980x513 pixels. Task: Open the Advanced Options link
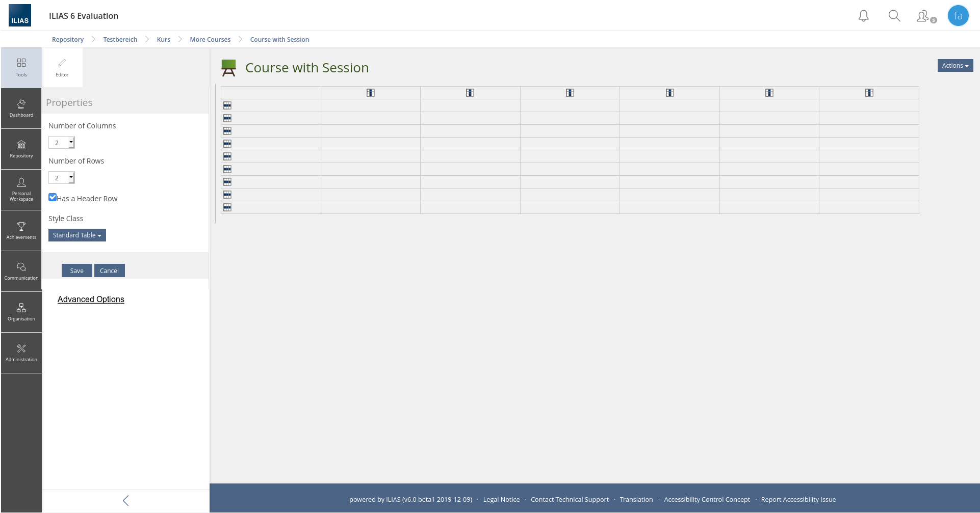point(91,300)
